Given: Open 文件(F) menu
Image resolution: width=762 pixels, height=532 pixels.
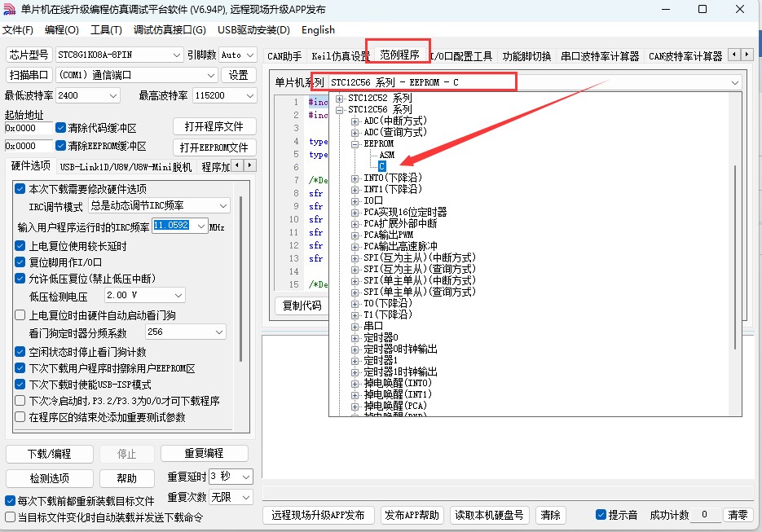Looking at the screenshot, I should click(18, 30).
